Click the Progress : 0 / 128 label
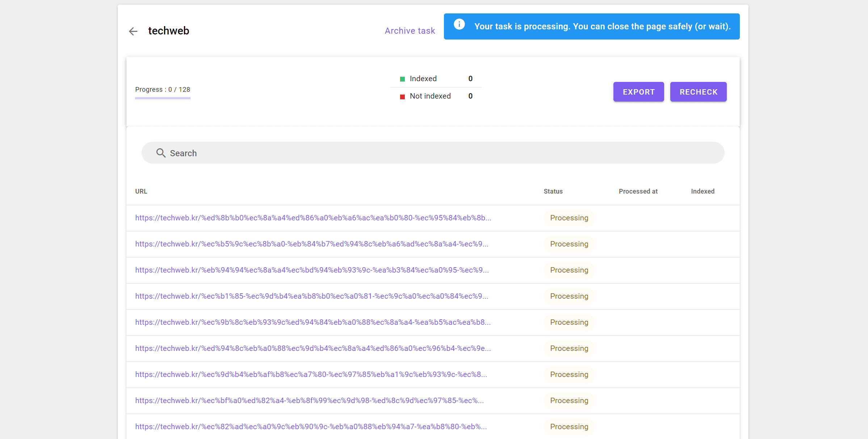868x439 pixels. [x=163, y=90]
